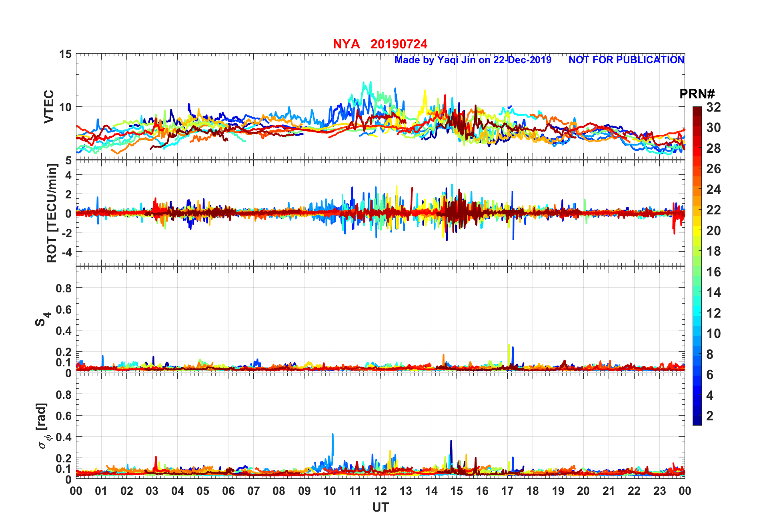
Task: Click the PRN colorbar gradient strip
Action: click(x=697, y=266)
